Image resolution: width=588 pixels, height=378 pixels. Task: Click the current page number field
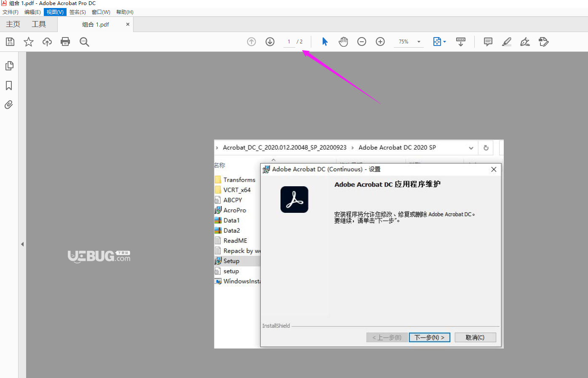click(289, 42)
